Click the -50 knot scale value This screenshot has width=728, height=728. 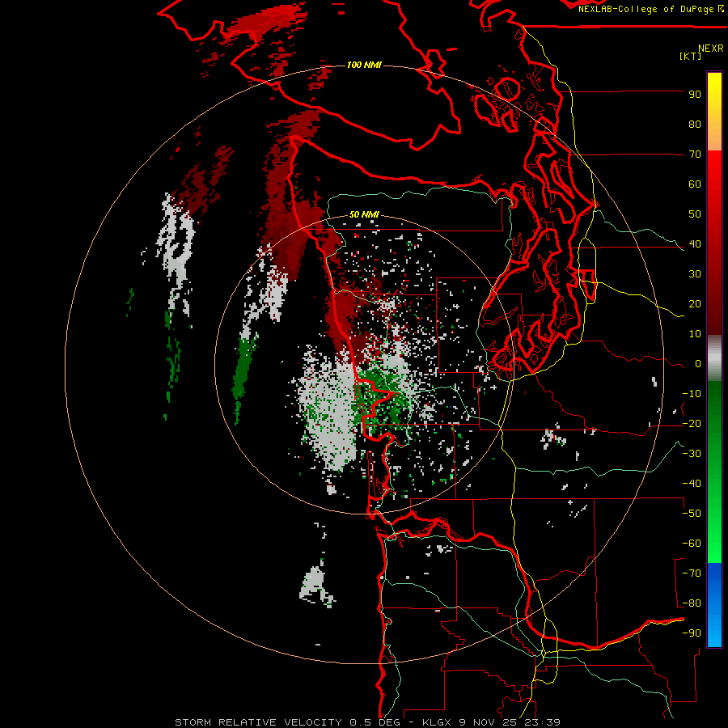(x=692, y=514)
